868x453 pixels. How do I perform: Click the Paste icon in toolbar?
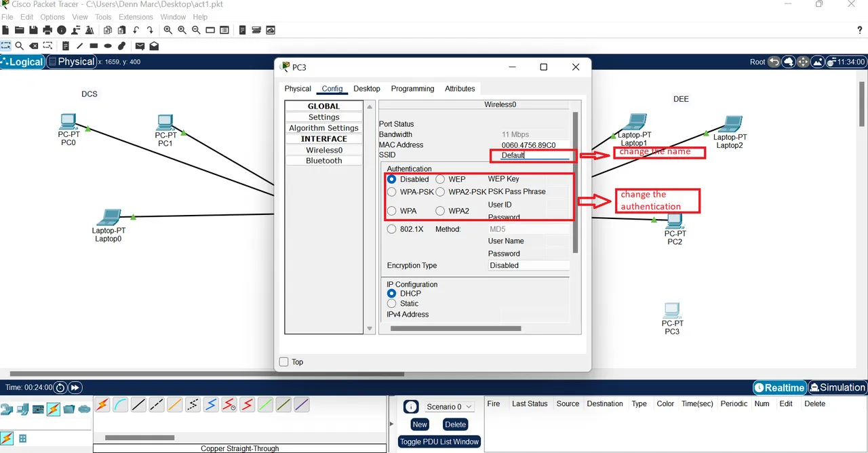click(x=121, y=30)
